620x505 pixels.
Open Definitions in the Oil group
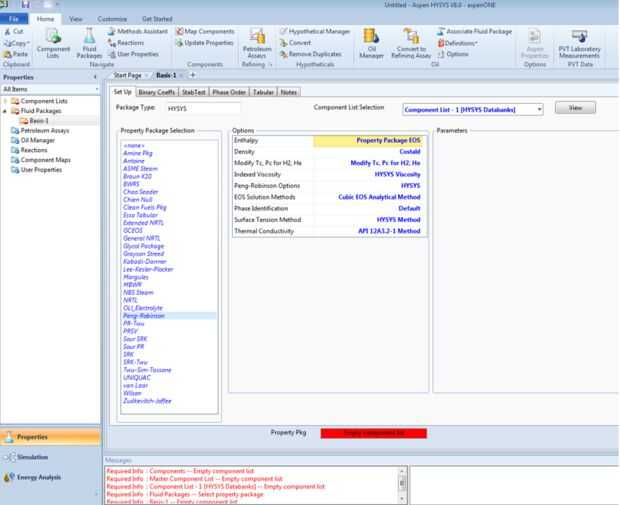click(x=458, y=43)
